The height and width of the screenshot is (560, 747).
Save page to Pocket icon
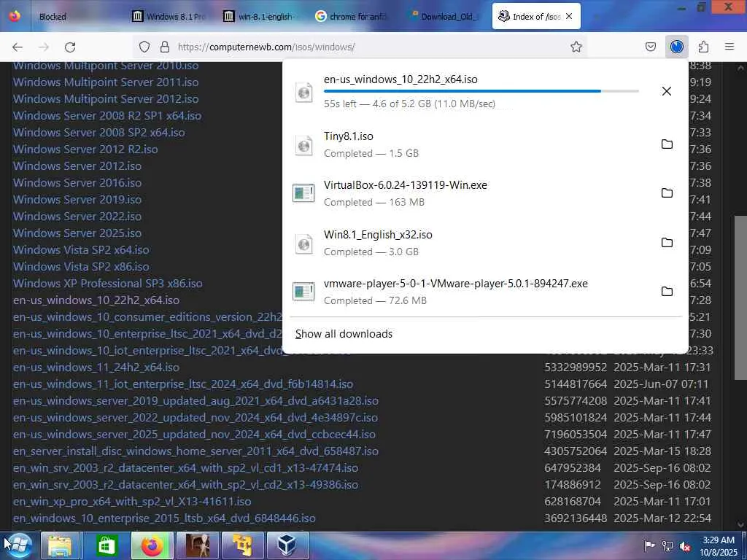click(651, 47)
